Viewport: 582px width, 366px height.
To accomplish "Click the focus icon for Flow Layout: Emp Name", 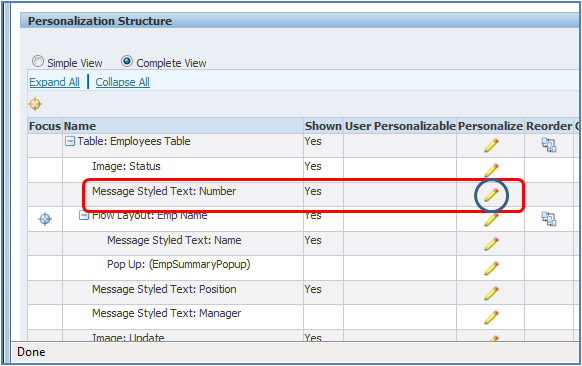I will pos(45,219).
